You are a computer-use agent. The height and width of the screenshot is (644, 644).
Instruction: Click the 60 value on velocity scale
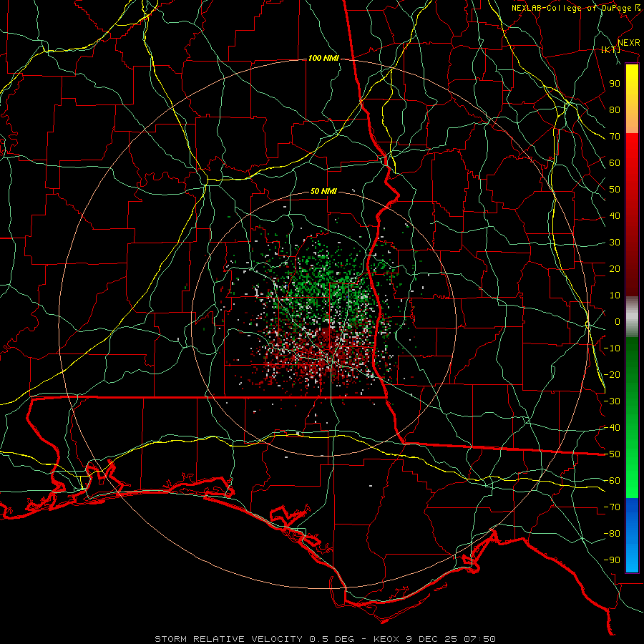click(615, 163)
